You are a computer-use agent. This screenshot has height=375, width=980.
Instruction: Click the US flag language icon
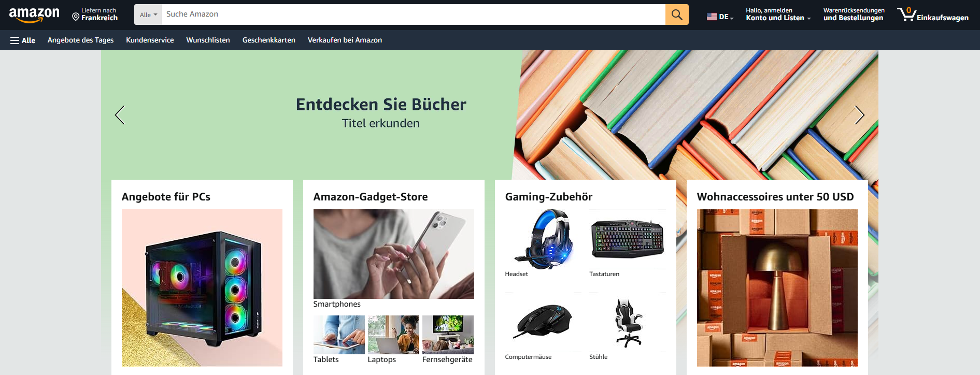[x=712, y=17]
